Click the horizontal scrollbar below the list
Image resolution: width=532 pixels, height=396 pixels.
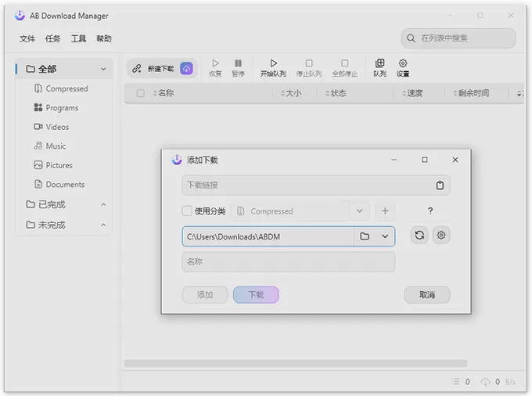[295, 363]
